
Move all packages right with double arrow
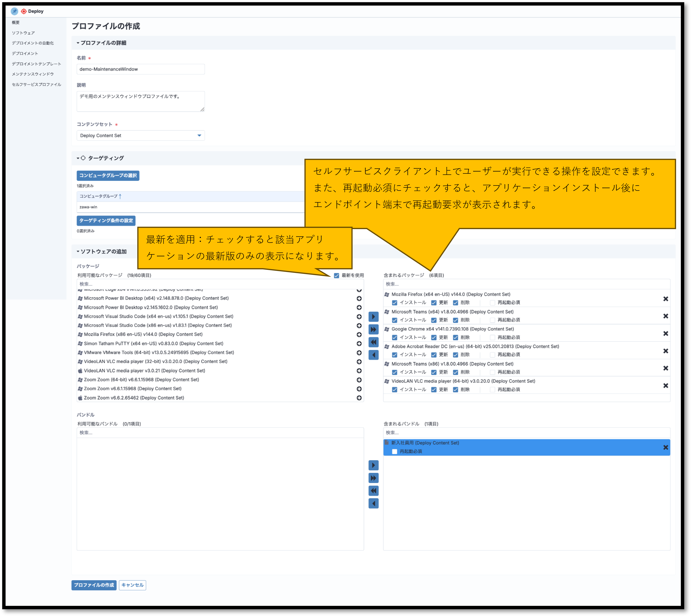click(373, 329)
